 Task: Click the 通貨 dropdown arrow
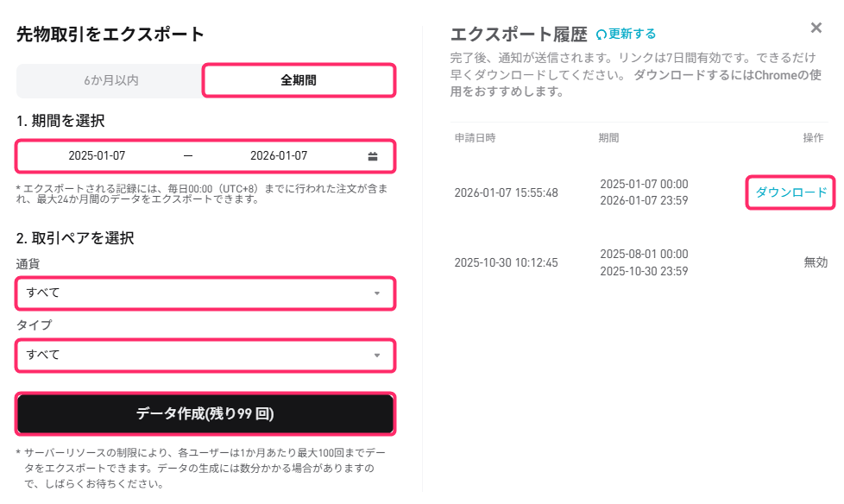376,293
